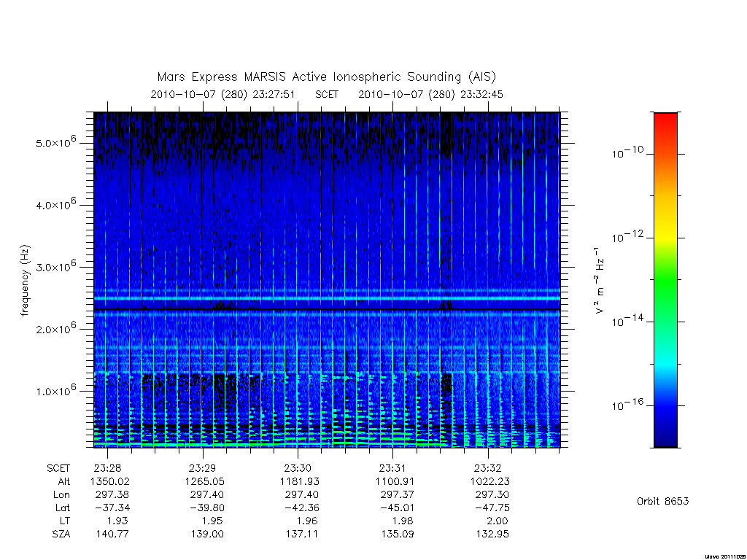This screenshot has width=747, height=560.
Task: Click local time value '1.95'
Action: point(212,521)
